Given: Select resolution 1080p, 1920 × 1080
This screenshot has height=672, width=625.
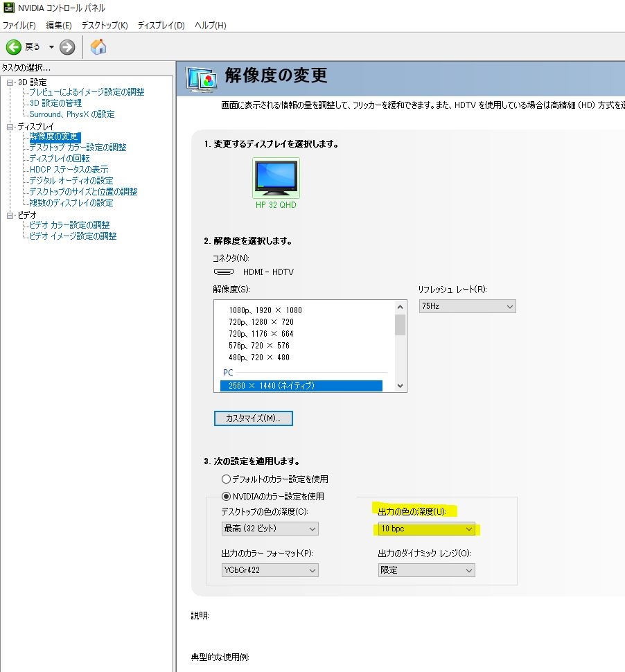Looking at the screenshot, I should tap(265, 310).
